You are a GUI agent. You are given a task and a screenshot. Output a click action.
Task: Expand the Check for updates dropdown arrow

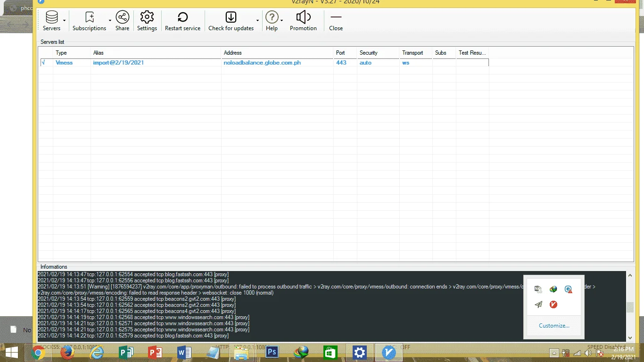point(258,21)
